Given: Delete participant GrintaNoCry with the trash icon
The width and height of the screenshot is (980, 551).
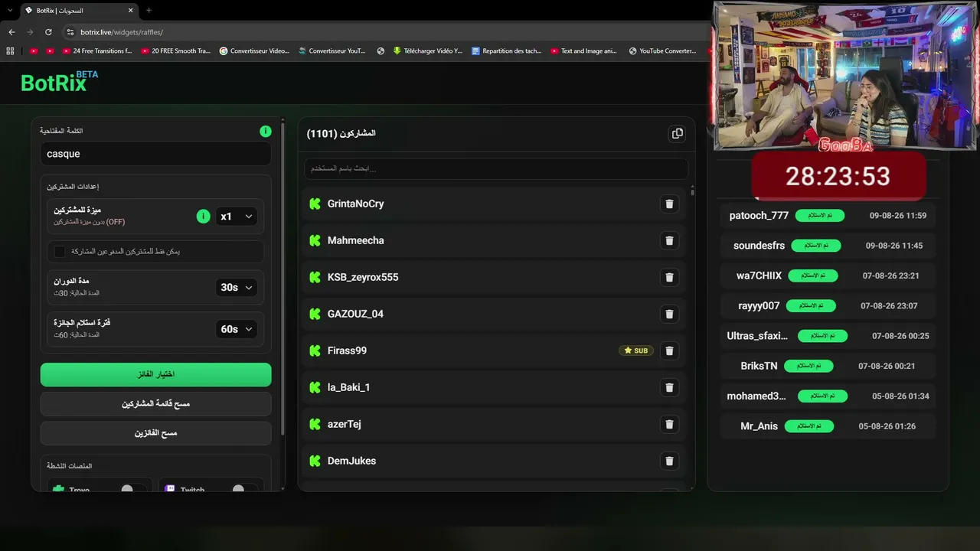Looking at the screenshot, I should pyautogui.click(x=669, y=204).
